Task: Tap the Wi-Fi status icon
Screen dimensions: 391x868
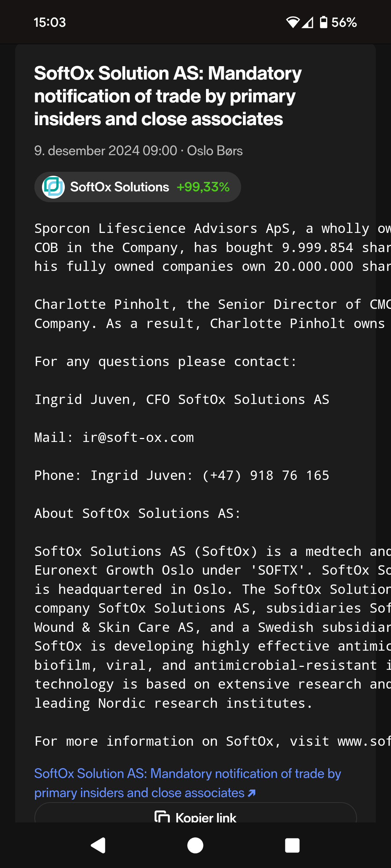Action: pyautogui.click(x=293, y=22)
